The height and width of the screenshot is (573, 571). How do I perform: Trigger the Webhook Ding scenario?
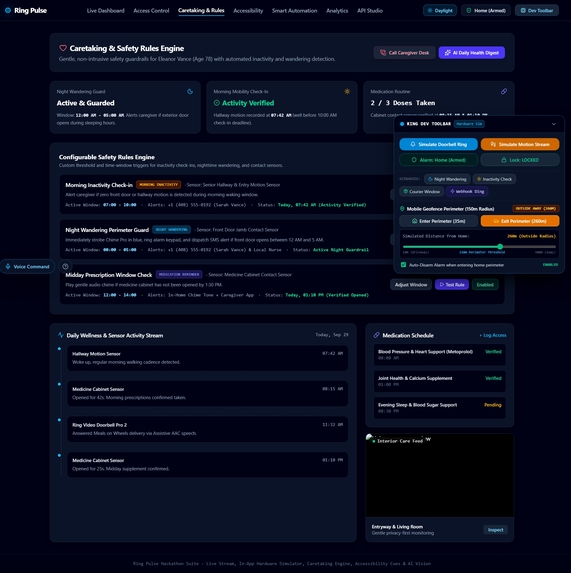pyautogui.click(x=467, y=191)
